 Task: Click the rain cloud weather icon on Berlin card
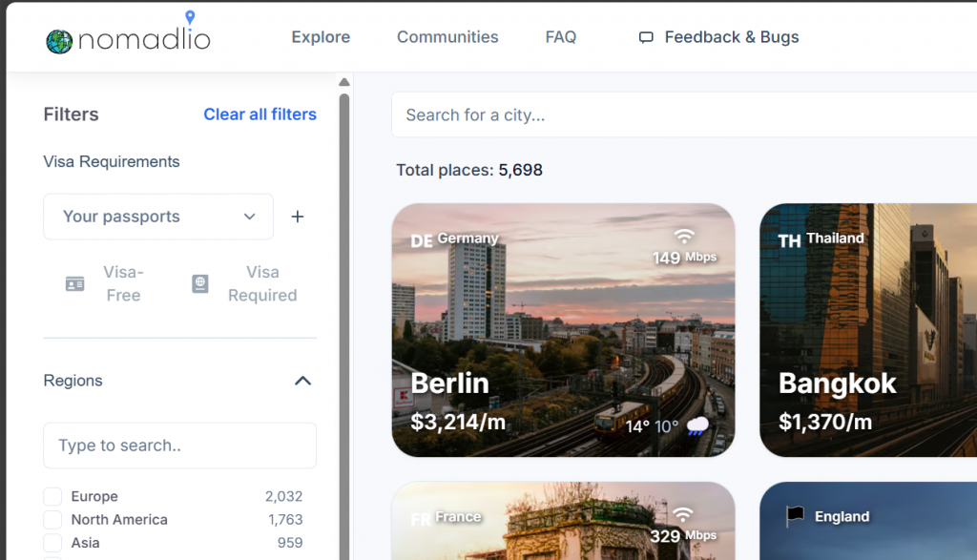[x=697, y=426]
